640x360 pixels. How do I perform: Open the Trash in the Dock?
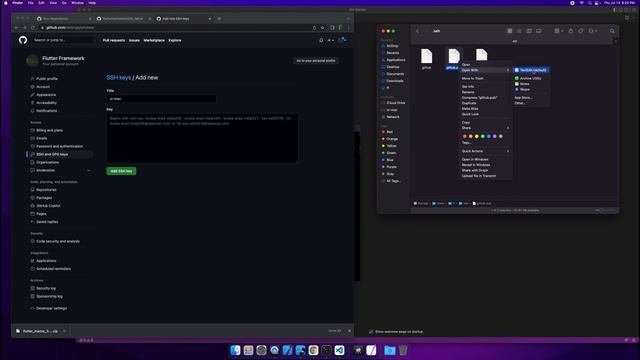coord(403,350)
